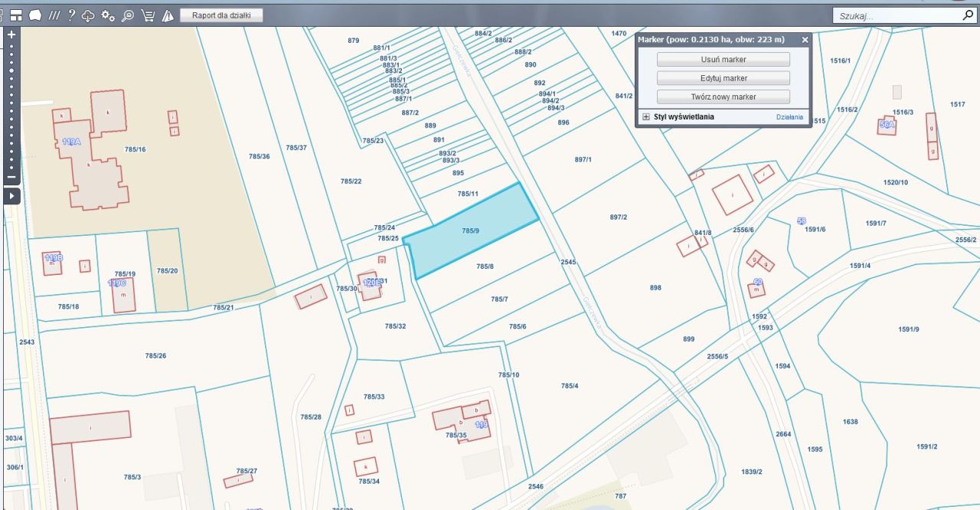The image size is (980, 510).
Task: Click Twórz nowy marker button
Action: click(724, 97)
